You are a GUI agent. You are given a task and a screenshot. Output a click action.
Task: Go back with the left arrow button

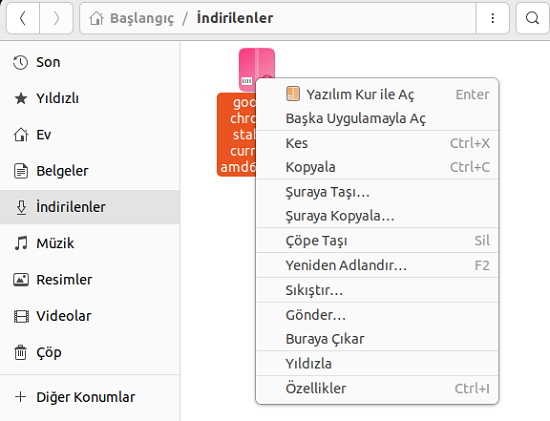click(23, 18)
